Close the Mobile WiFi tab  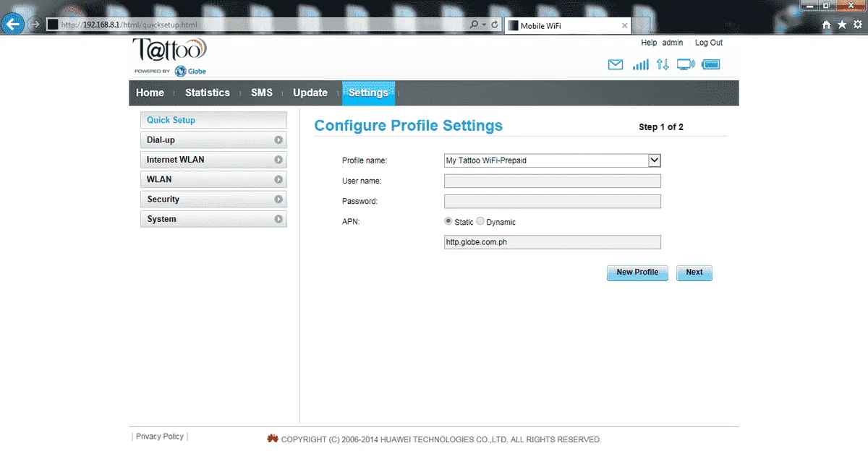624,25
